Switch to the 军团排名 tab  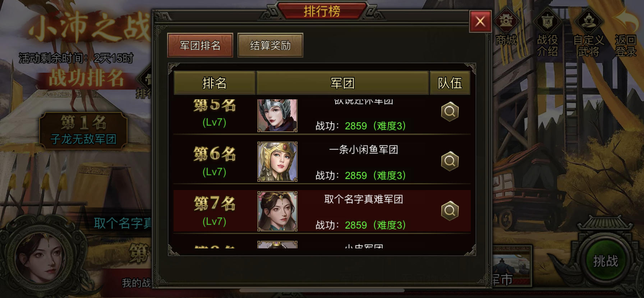tap(200, 45)
